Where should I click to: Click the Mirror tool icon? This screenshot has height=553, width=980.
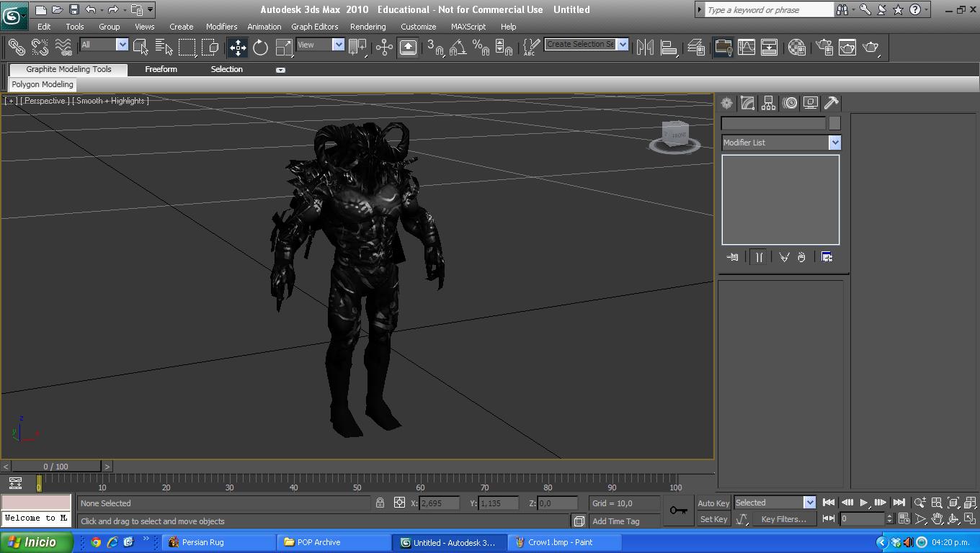coord(645,48)
